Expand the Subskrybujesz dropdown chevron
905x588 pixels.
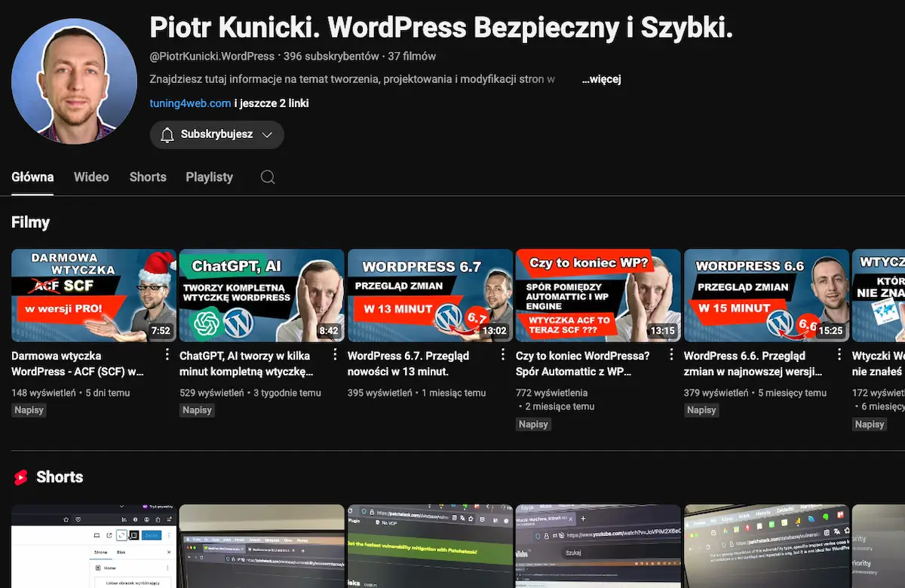click(x=266, y=135)
